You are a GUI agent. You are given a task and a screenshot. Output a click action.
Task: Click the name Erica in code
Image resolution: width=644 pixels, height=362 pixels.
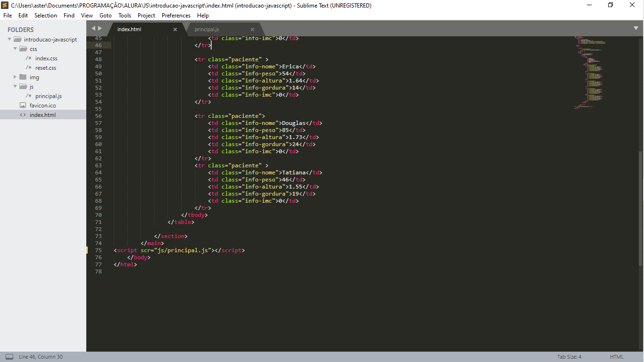pos(290,66)
